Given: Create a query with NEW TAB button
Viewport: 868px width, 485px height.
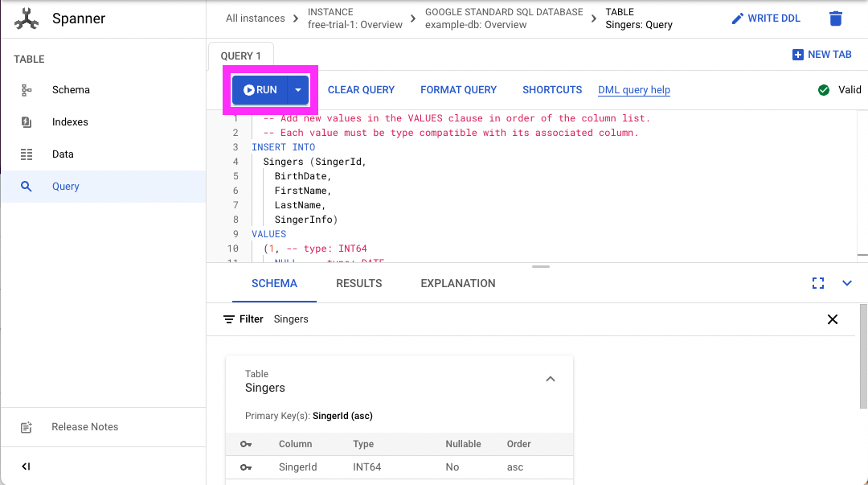Looking at the screenshot, I should [x=821, y=54].
